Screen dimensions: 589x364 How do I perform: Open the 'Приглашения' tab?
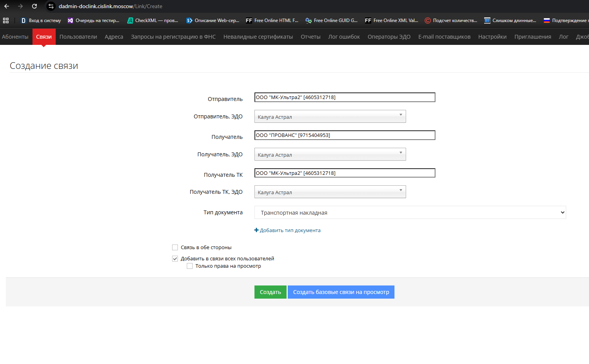533,37
